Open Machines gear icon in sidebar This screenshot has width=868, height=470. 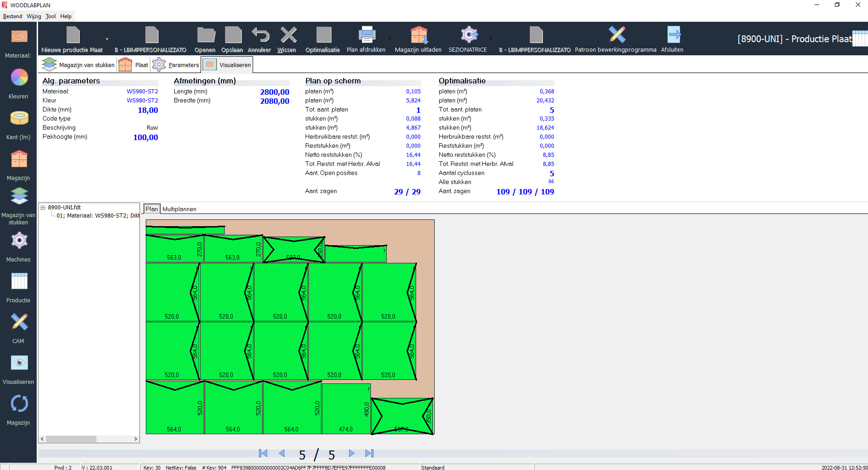(x=19, y=241)
